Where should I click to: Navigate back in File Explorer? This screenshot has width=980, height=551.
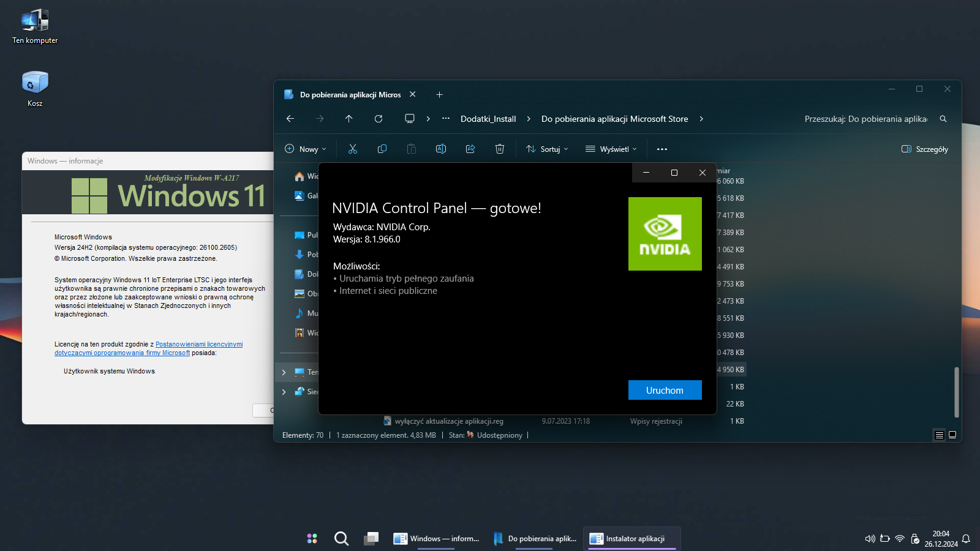290,119
